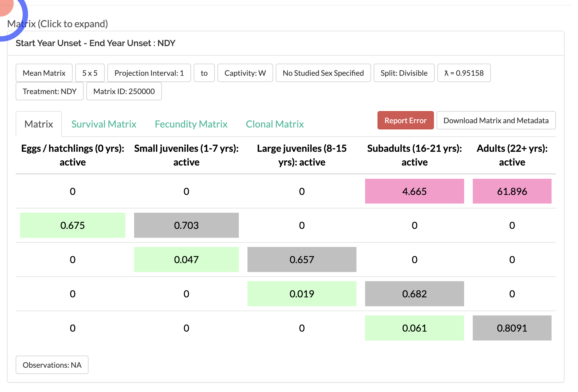Click the Large juveniles (8-15 yrs) column header
Viewport: 578px width, 392px height.
tap(302, 155)
